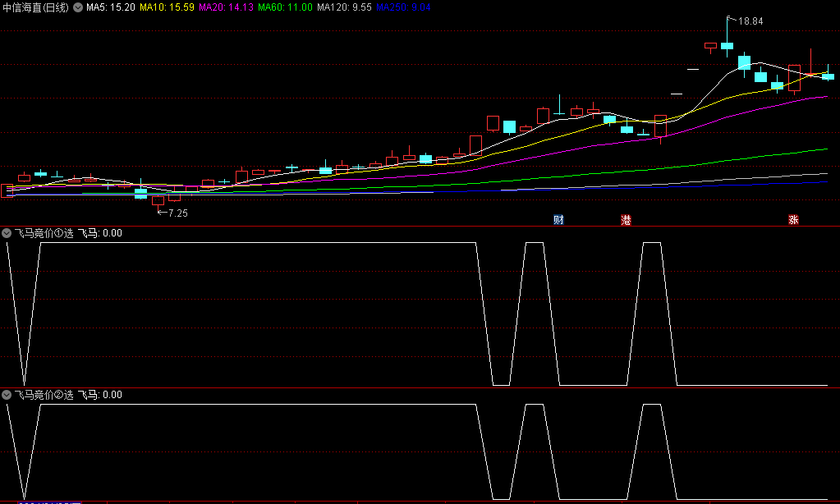
Task: Click the 中信海直(日线) stock title
Action: click(x=35, y=7)
